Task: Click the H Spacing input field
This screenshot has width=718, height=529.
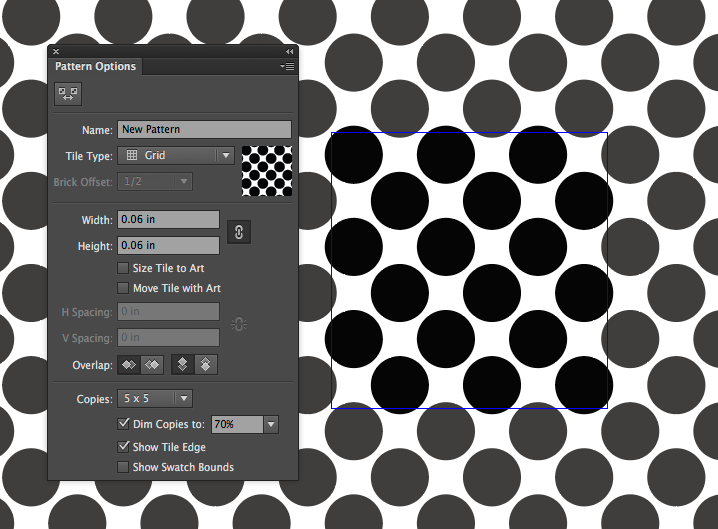Action: [169, 311]
